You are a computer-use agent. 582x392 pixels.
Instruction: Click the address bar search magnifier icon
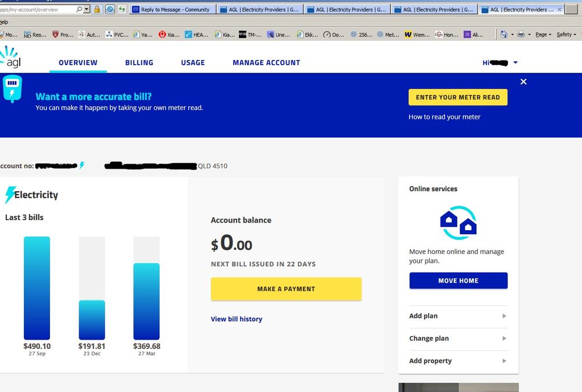tap(79, 9)
